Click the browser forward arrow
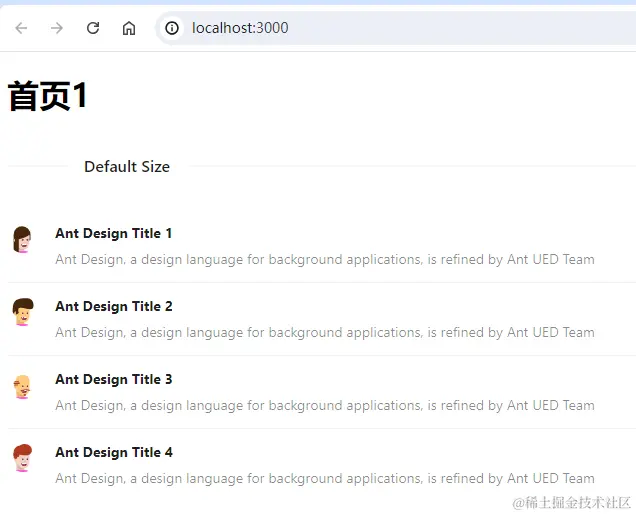Viewport: 636px width, 515px height. click(x=57, y=28)
